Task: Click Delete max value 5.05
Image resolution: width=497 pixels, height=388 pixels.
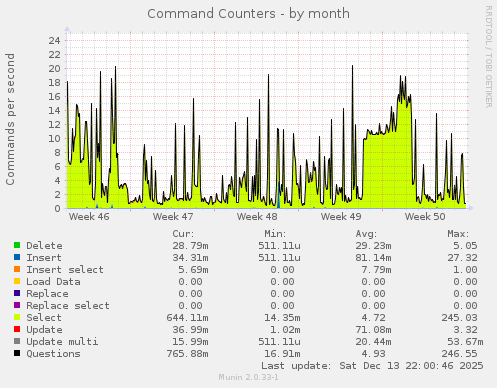Action: pyautogui.click(x=465, y=246)
